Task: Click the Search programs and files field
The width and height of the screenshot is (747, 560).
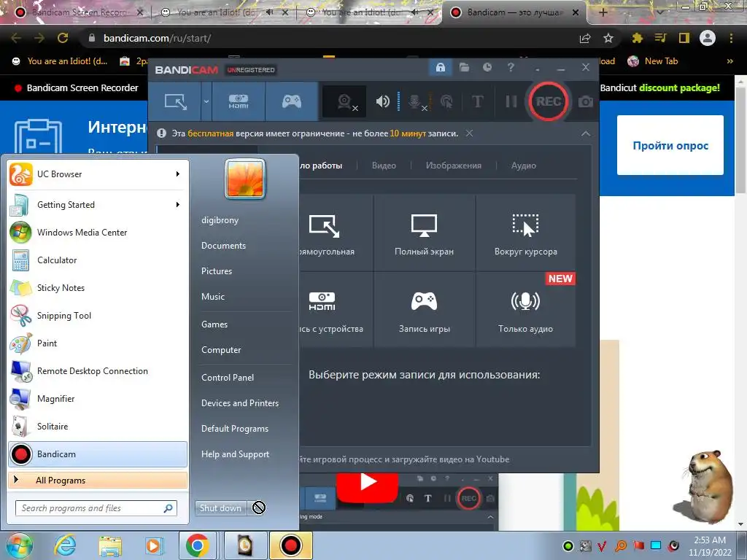Action: 96,508
